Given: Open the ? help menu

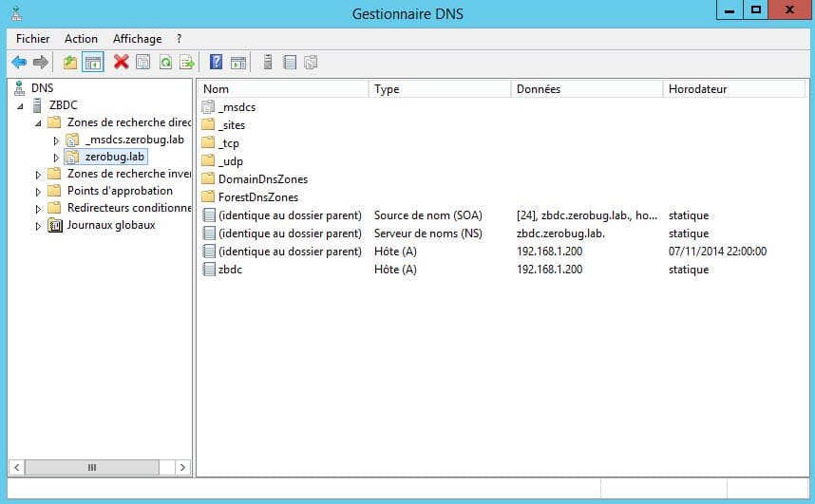Looking at the screenshot, I should click(180, 39).
